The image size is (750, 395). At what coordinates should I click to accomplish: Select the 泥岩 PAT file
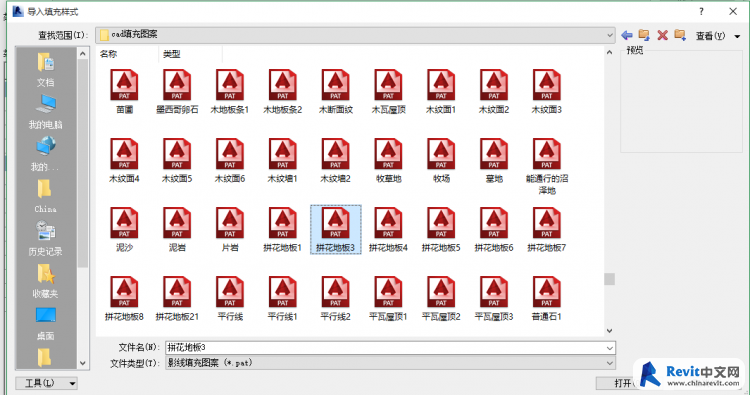coord(177,229)
